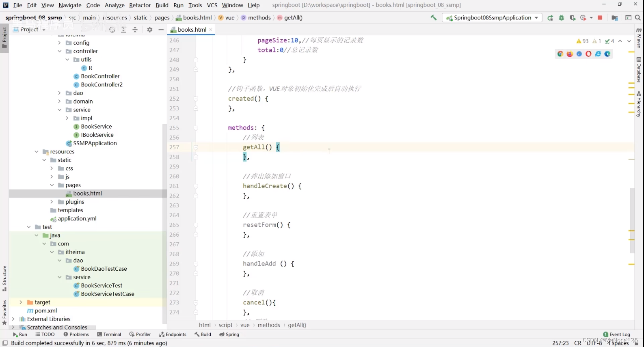Close the books.html editor tab

211,30
